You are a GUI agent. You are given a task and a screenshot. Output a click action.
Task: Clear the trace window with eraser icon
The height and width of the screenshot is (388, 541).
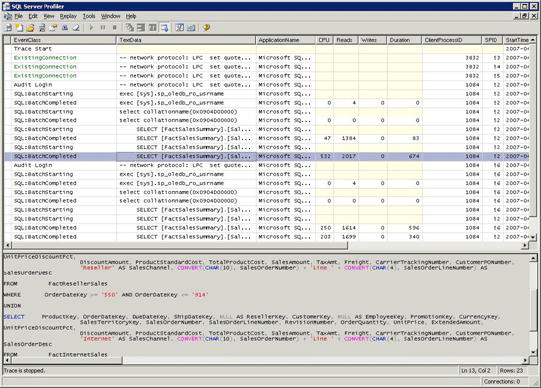[x=76, y=28]
